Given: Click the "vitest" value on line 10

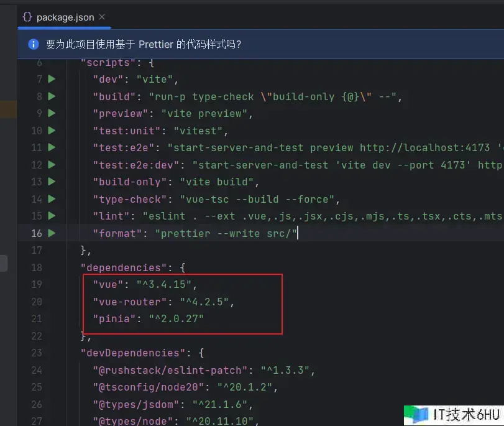Looking at the screenshot, I should 198,131.
